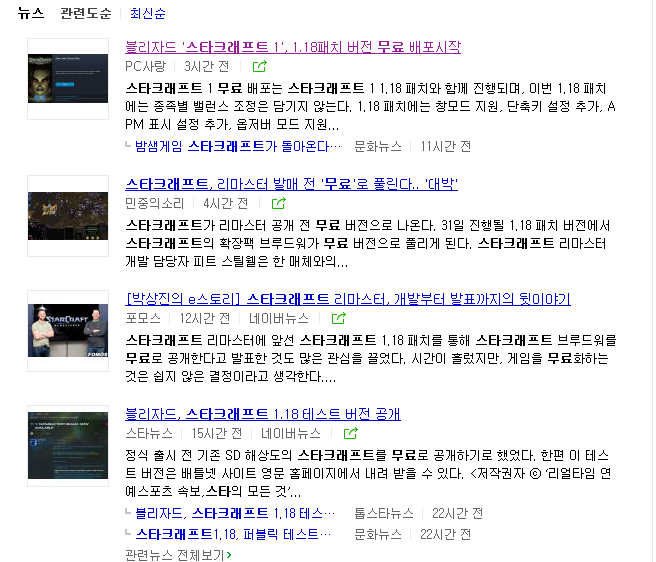
Task: Click summary text starting 스타크래프트 1 무료 배포는
Action: (370, 106)
